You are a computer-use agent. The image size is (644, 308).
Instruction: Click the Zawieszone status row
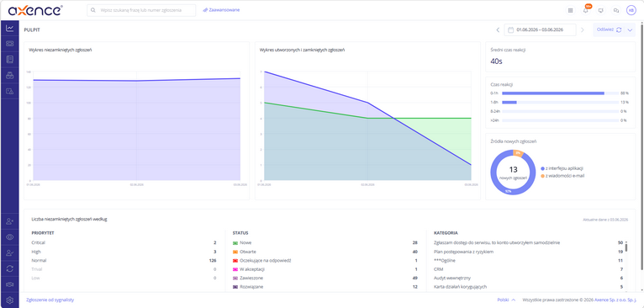point(325,278)
